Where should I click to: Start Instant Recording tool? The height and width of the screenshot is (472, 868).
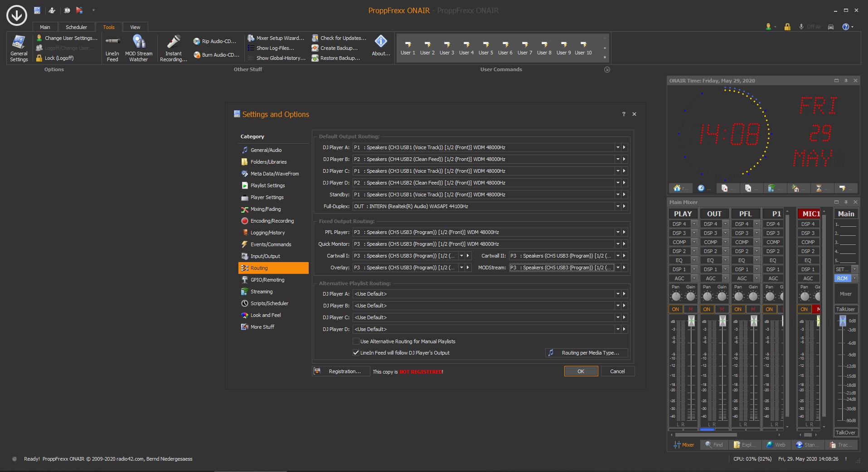click(x=173, y=48)
